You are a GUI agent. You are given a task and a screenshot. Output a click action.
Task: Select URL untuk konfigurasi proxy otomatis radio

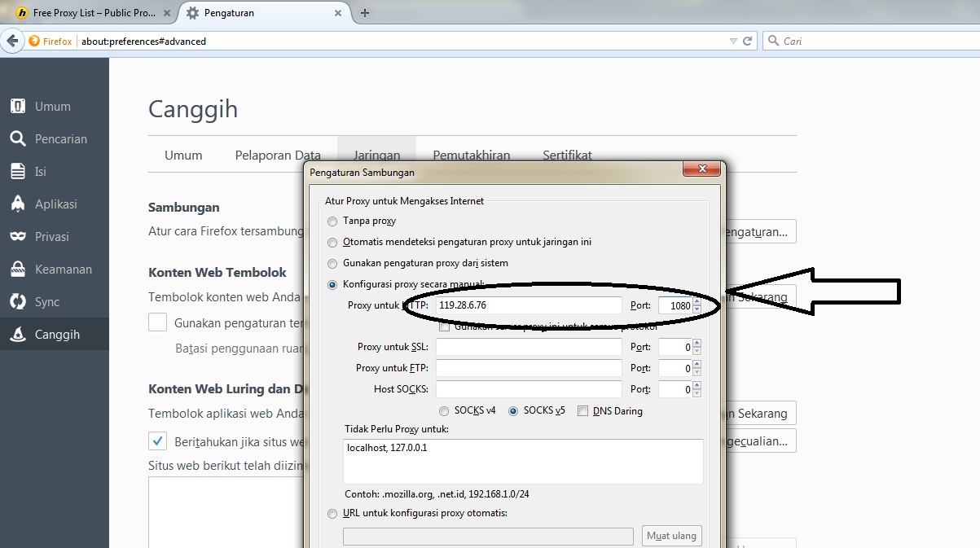(x=332, y=513)
